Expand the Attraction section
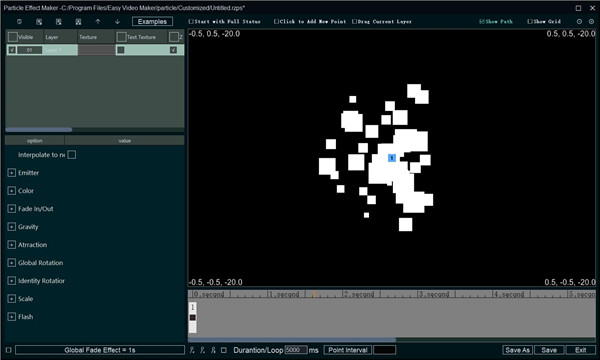 [11, 245]
